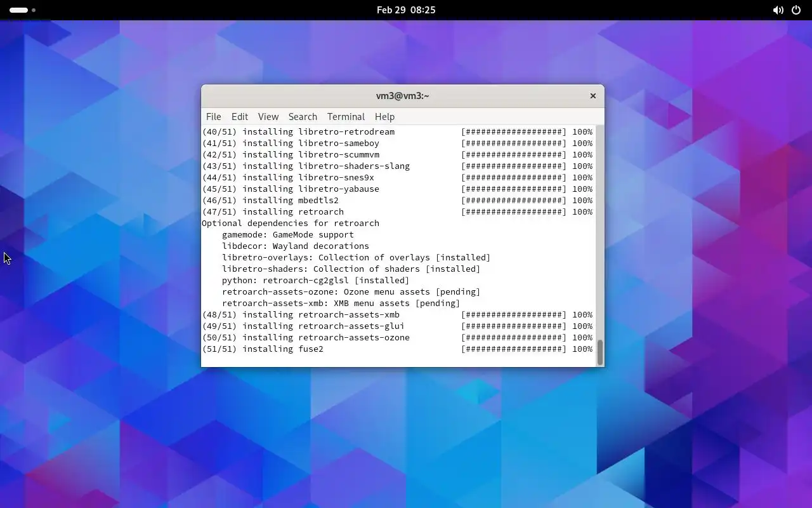
Task: Click the 'gamemode: GameMode support' line
Action: (x=288, y=235)
